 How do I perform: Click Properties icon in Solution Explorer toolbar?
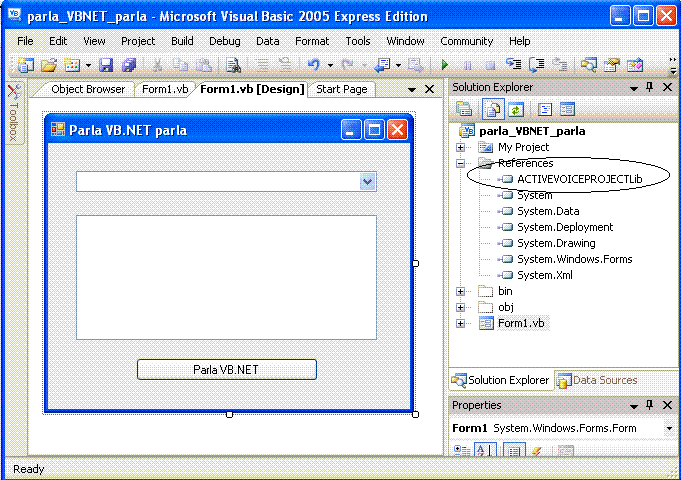click(464, 109)
